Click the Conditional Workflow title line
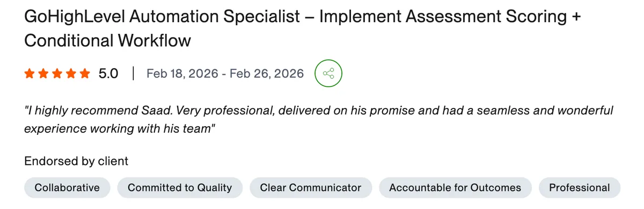The width and height of the screenshot is (644, 209). click(x=108, y=41)
